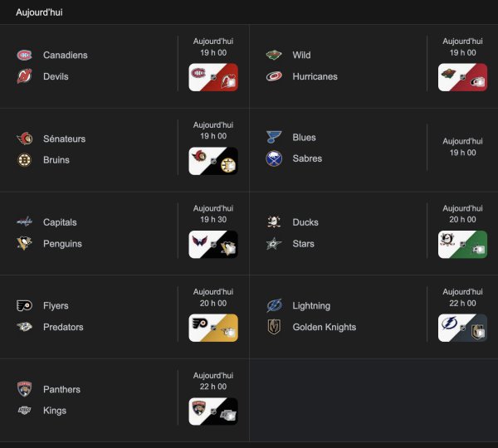Select the Sénateurs team logo

tap(24, 139)
